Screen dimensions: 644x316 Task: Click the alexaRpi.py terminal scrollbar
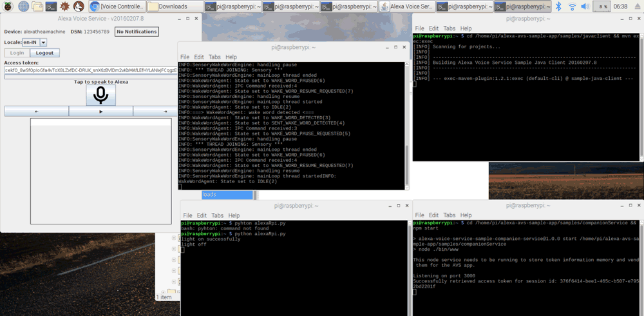[410, 268]
